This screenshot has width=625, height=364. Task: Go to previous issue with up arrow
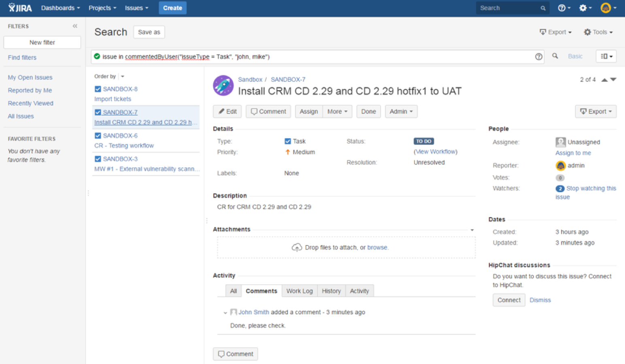click(604, 80)
